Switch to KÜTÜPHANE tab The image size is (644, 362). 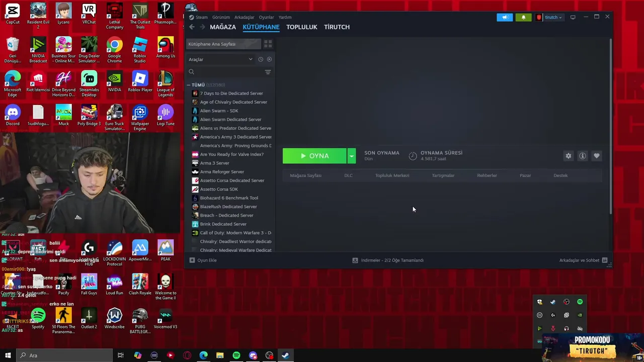click(x=261, y=27)
